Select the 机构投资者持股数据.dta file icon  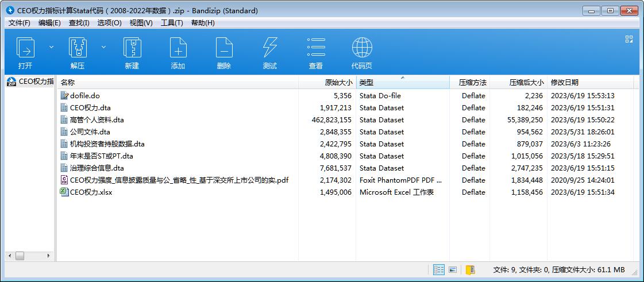(64, 144)
